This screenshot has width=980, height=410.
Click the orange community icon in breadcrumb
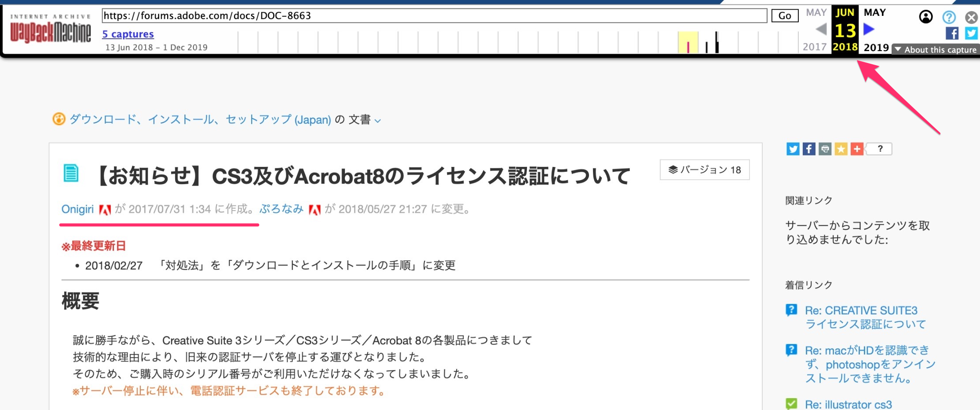pos(59,119)
